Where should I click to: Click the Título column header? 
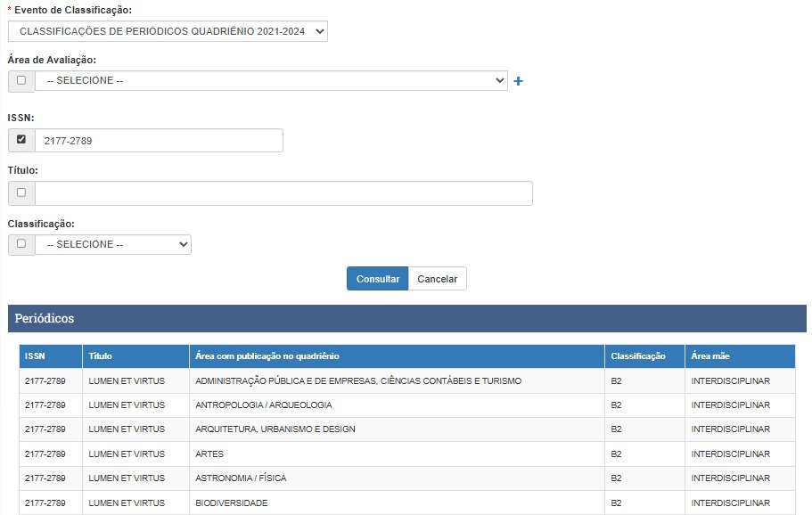tap(101, 356)
